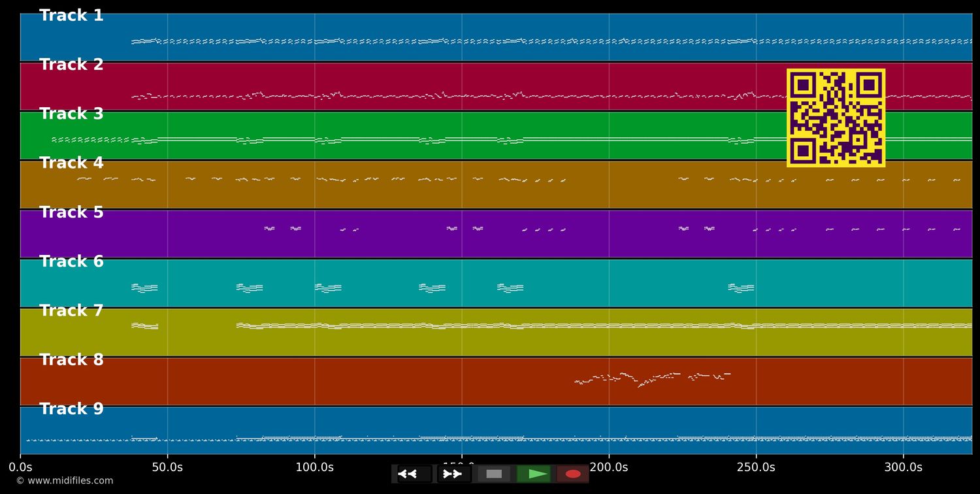Click the 50.0s timeline marker
The height and width of the screenshot is (494, 980).
coord(167,467)
